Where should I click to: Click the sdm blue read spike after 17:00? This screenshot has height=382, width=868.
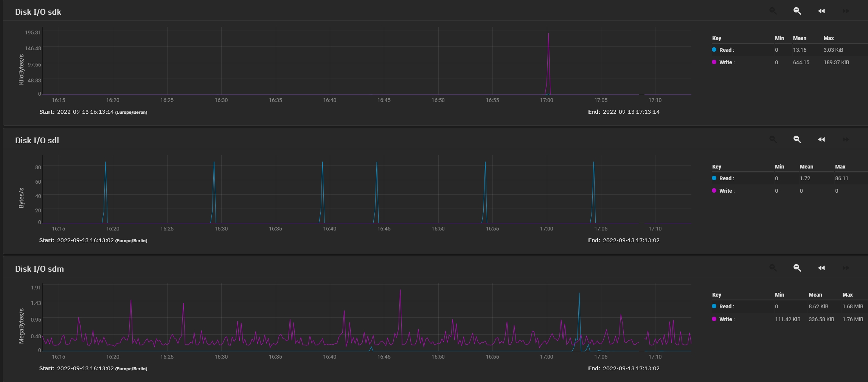pyautogui.click(x=579, y=321)
